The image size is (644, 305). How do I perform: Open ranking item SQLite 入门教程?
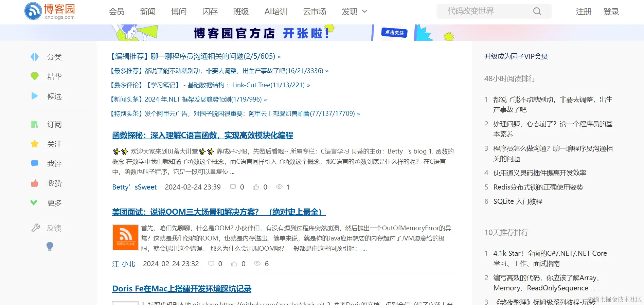coord(518,201)
